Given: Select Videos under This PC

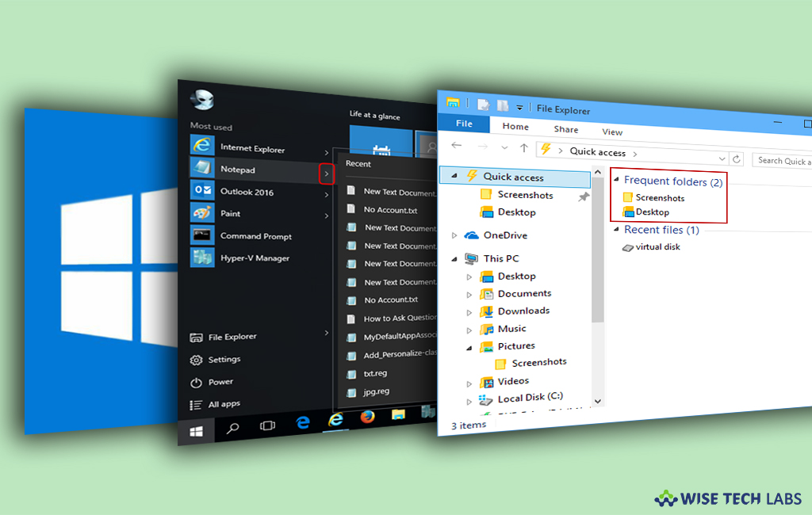Looking at the screenshot, I should 513,381.
